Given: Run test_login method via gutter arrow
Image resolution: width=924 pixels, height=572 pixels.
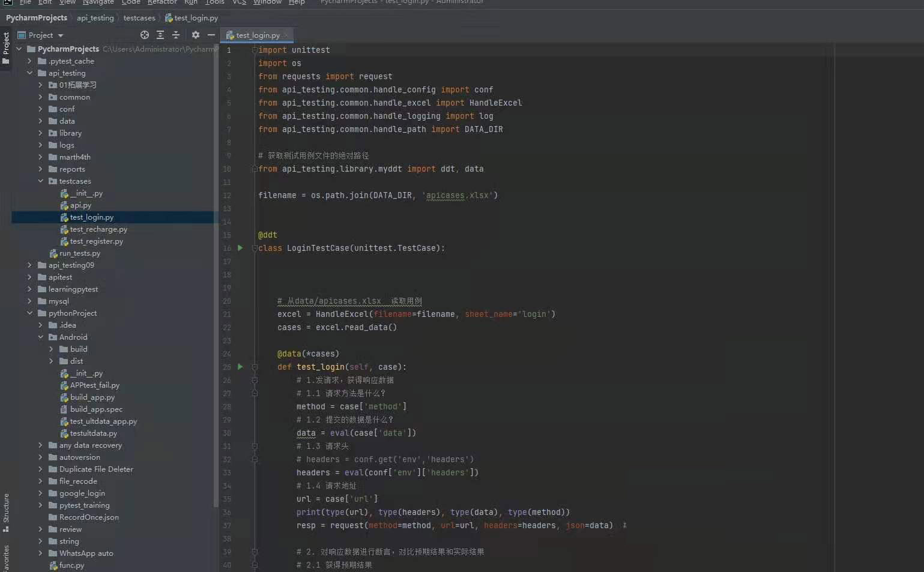Looking at the screenshot, I should 240,367.
